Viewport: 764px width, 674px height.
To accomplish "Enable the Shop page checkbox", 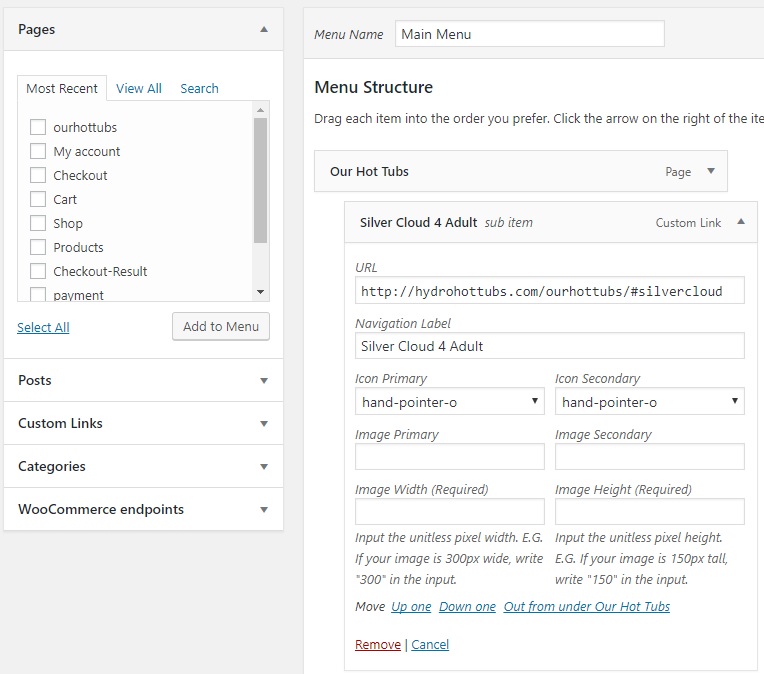I will click(38, 223).
